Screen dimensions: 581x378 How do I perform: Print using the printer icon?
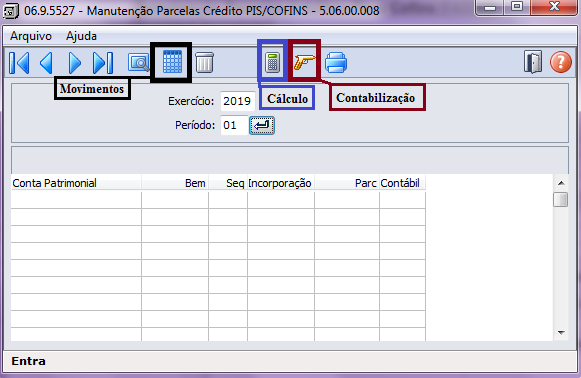pyautogui.click(x=336, y=62)
